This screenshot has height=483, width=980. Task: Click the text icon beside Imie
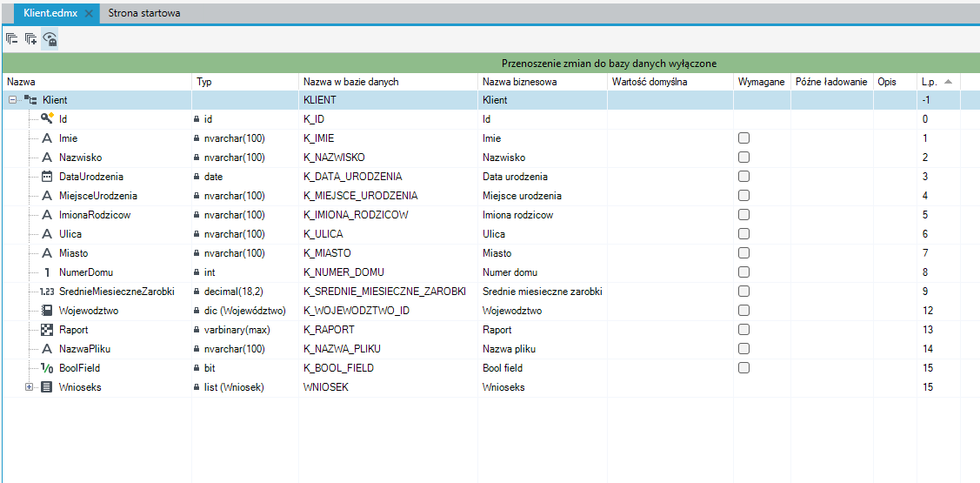pos(47,138)
